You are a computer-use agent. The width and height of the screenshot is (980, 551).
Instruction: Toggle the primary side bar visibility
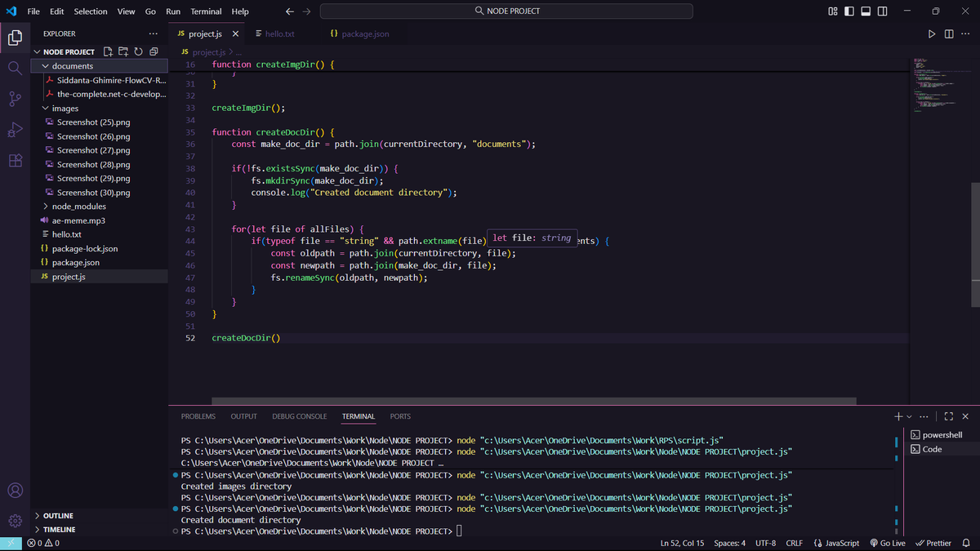pyautogui.click(x=849, y=11)
